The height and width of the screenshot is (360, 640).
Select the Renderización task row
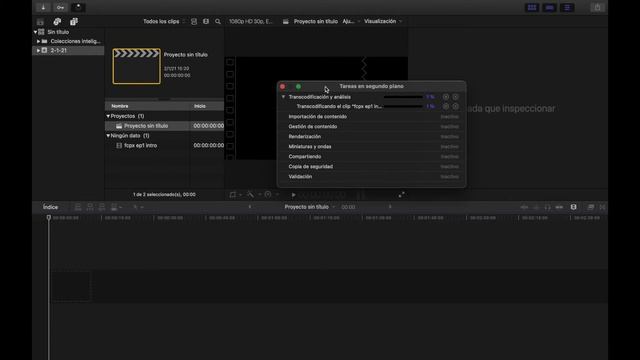[371, 137]
